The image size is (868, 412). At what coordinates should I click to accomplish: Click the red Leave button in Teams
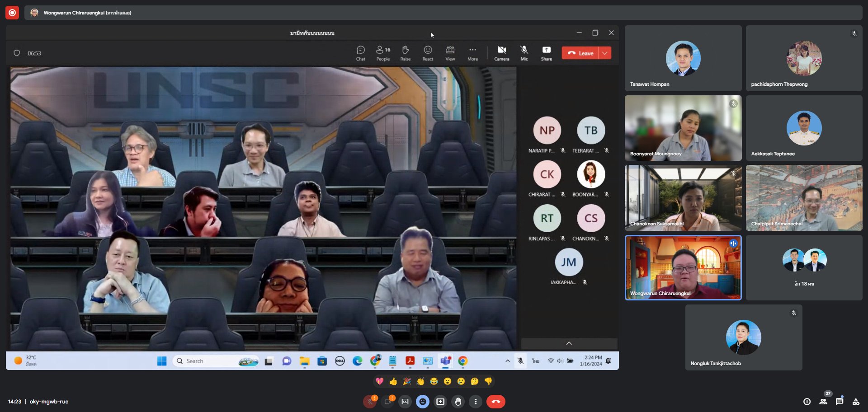[580, 53]
